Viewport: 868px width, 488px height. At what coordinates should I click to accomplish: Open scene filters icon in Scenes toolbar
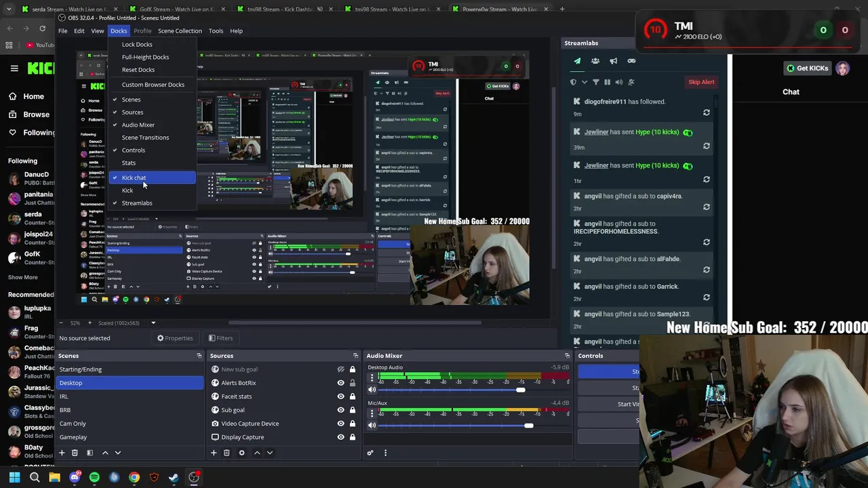(x=90, y=453)
